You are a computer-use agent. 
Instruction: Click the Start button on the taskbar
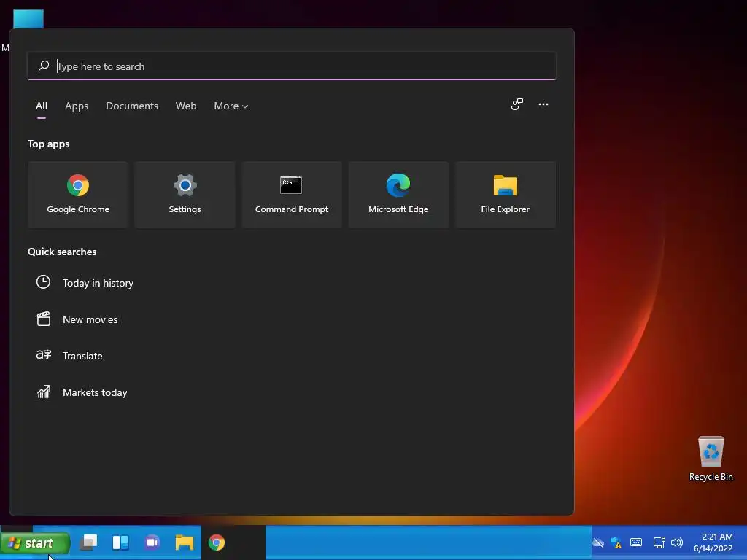click(x=35, y=542)
